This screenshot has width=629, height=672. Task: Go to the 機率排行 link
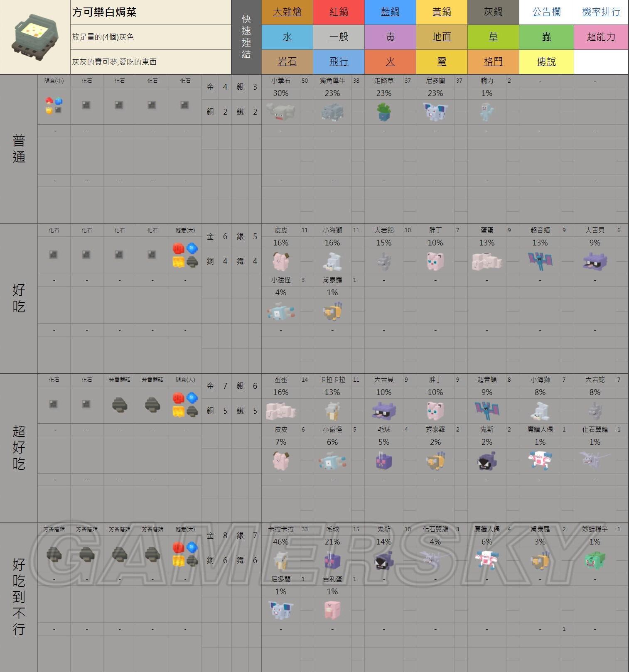(601, 12)
